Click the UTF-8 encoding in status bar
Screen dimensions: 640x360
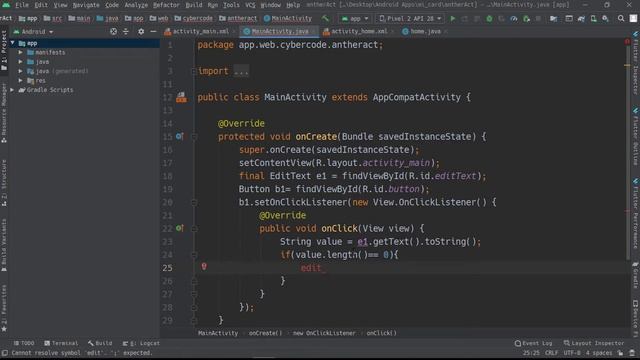572,353
